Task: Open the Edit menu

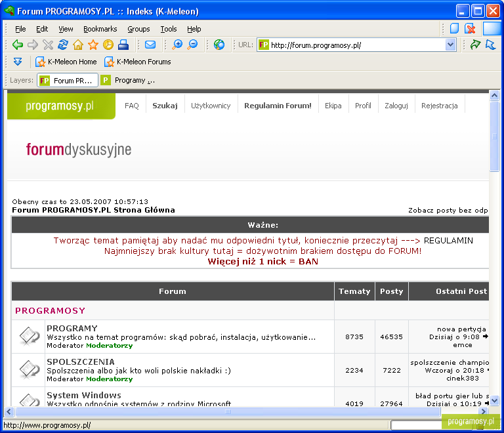Action: pos(42,29)
